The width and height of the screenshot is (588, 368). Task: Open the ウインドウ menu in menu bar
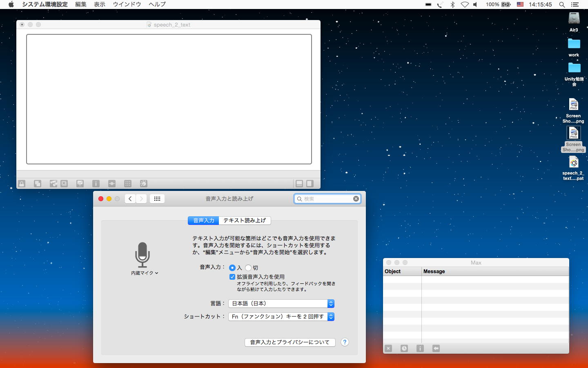127,4
